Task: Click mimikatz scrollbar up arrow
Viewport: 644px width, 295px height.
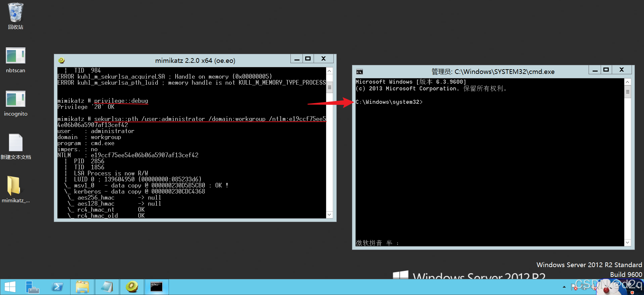Action: (x=329, y=71)
